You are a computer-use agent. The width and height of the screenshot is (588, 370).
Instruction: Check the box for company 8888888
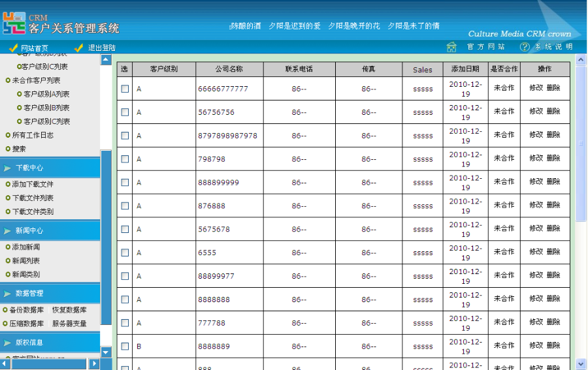click(125, 300)
